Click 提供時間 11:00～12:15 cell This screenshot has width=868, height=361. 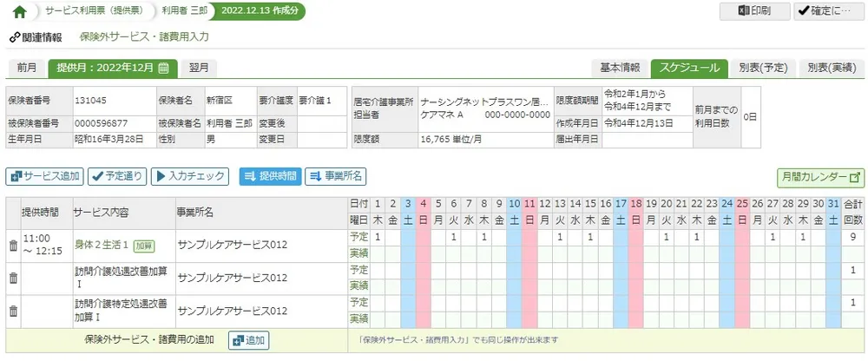[47, 246]
